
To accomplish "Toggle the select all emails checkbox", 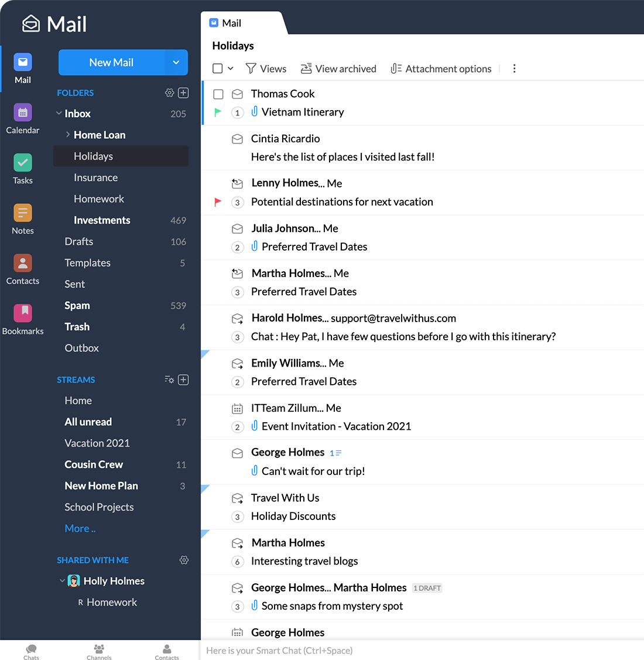I will 218,69.
